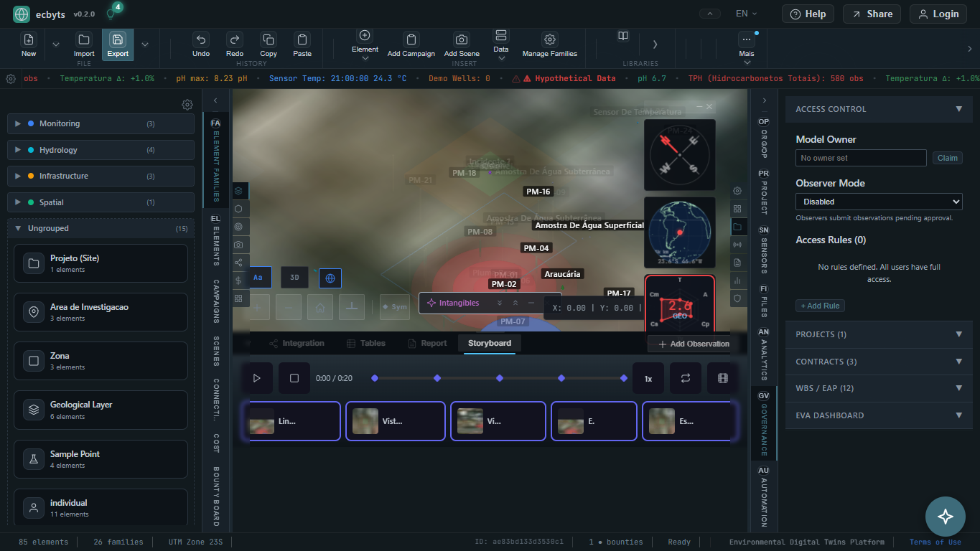Click the home view button on map

pyautogui.click(x=320, y=307)
